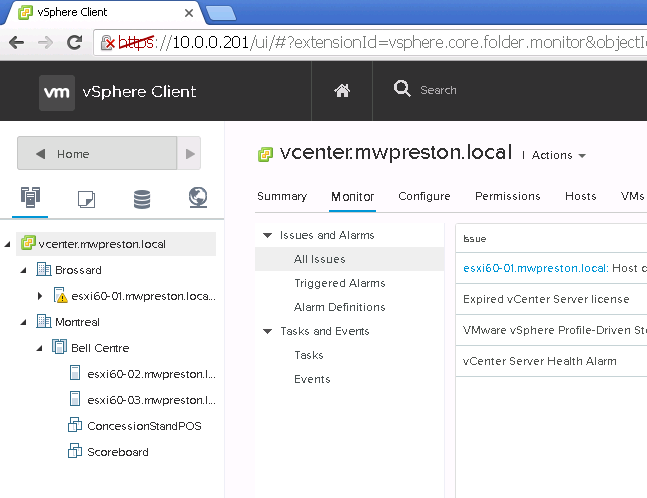Close the vSphere Client browser tab

pyautogui.click(x=189, y=13)
